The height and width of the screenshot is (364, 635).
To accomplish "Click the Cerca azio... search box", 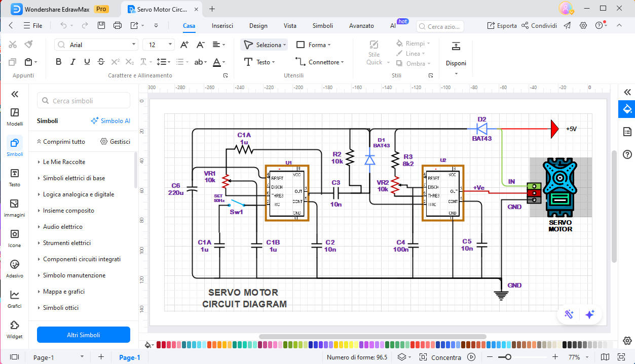I will click(440, 26).
